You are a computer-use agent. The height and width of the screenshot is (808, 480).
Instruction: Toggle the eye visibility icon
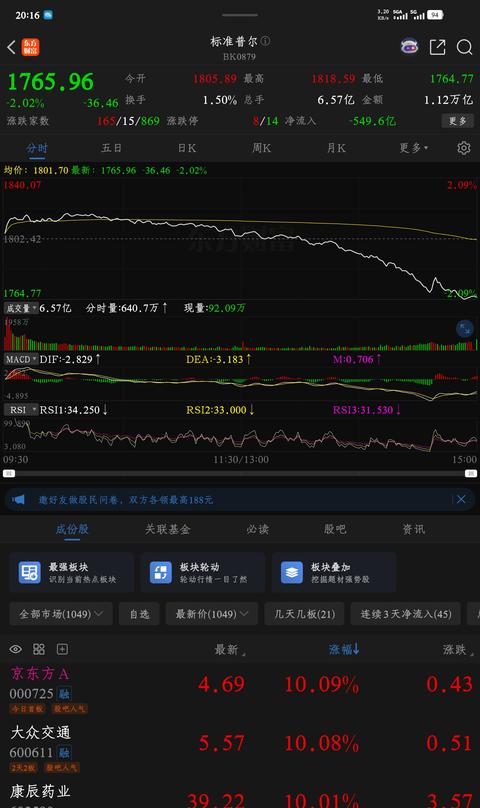[15, 649]
